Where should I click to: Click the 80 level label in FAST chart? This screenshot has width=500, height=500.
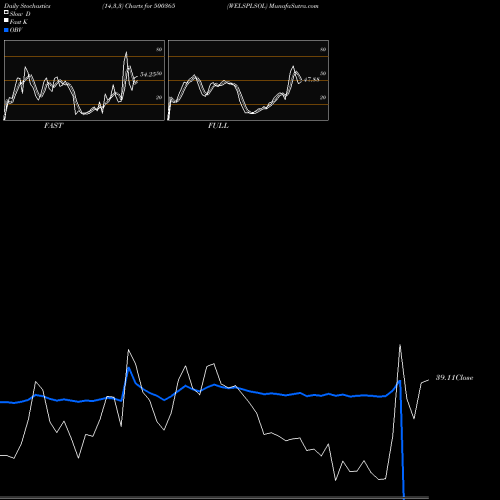point(159,50)
